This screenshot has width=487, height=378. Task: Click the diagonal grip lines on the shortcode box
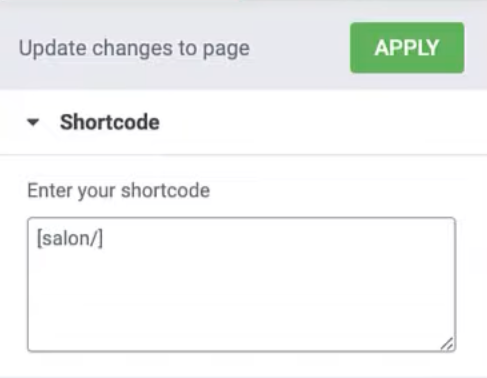pos(447,344)
